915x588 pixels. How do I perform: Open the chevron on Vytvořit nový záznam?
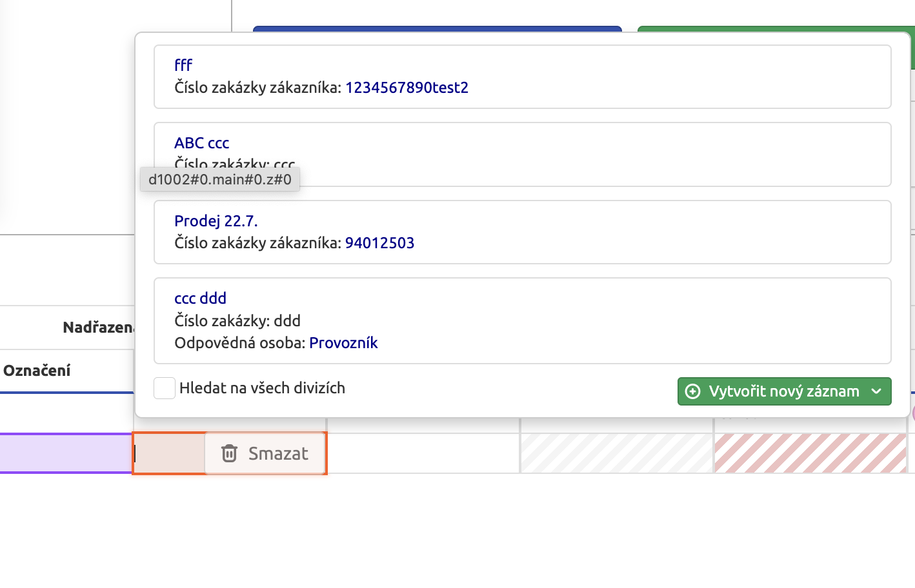(x=878, y=391)
